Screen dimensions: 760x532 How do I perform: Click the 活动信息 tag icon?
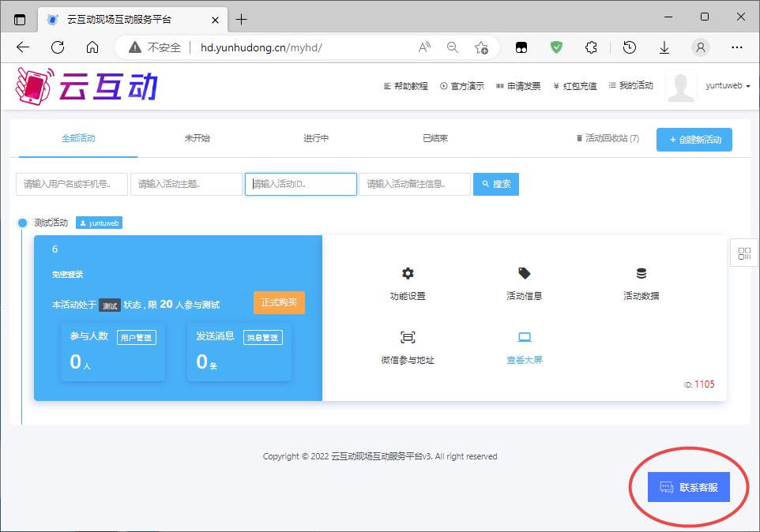click(x=525, y=274)
